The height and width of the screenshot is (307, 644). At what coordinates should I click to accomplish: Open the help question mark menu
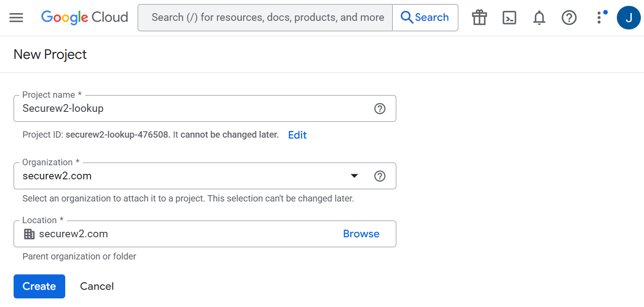(569, 18)
